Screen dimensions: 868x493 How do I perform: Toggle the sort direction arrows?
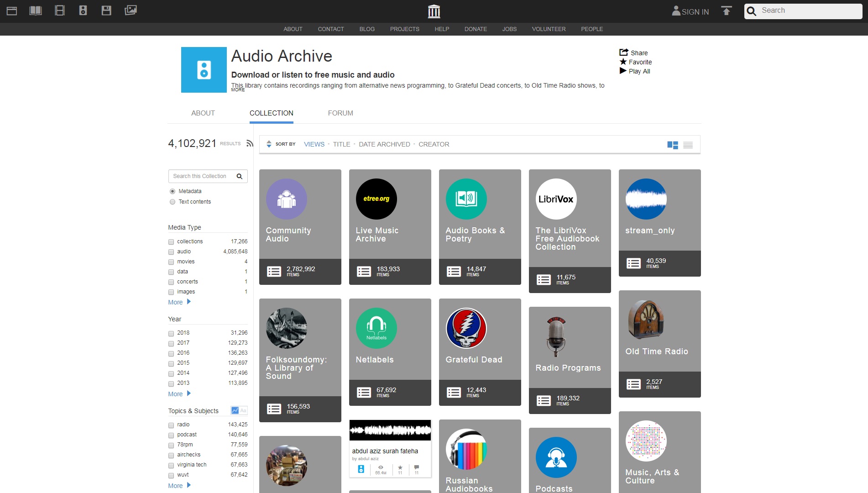click(x=269, y=144)
